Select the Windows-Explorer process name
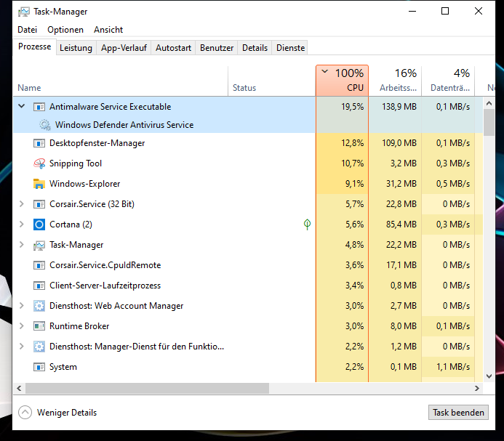The height and width of the screenshot is (441, 504). (x=85, y=184)
